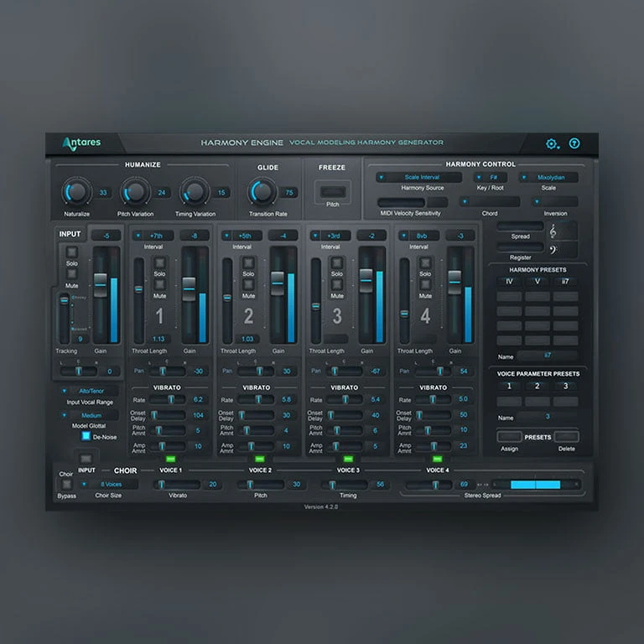Viewport: 644px width, 644px height.
Task: Mute the Input channel
Action: click(72, 274)
